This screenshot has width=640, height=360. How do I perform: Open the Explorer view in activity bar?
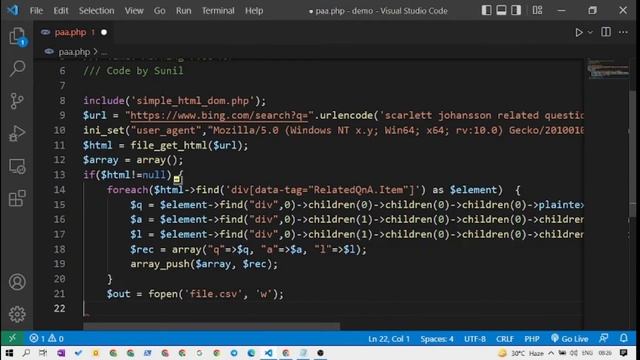[x=17, y=37]
